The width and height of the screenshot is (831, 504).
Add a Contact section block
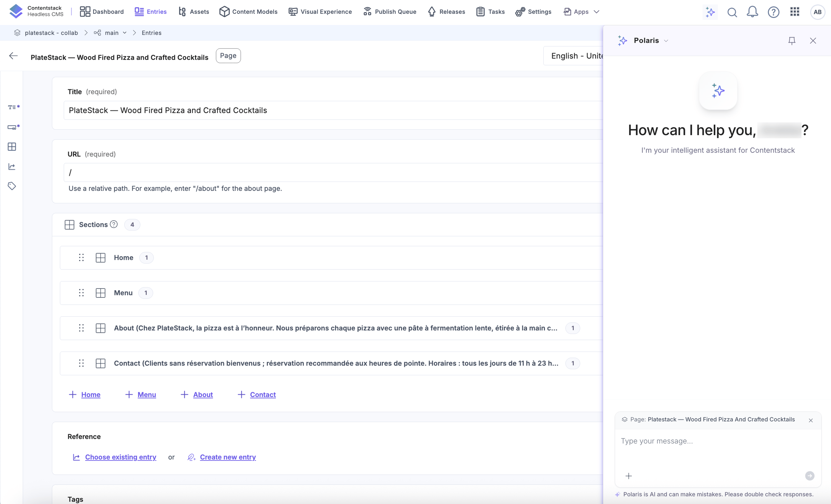(x=257, y=394)
